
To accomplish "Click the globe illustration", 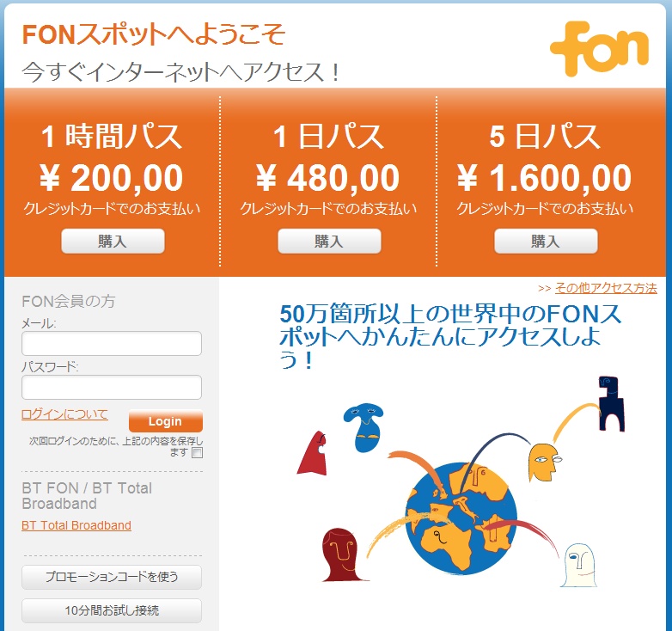I will click(461, 518).
